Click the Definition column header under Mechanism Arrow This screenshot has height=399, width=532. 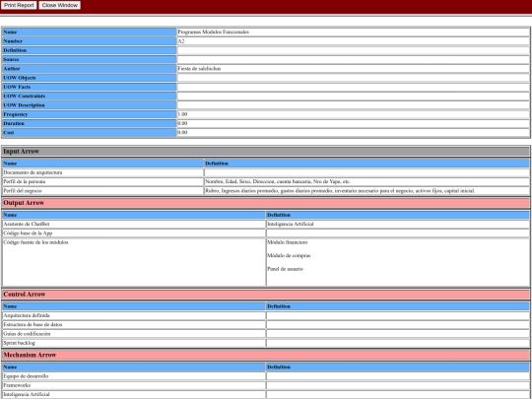click(398, 367)
